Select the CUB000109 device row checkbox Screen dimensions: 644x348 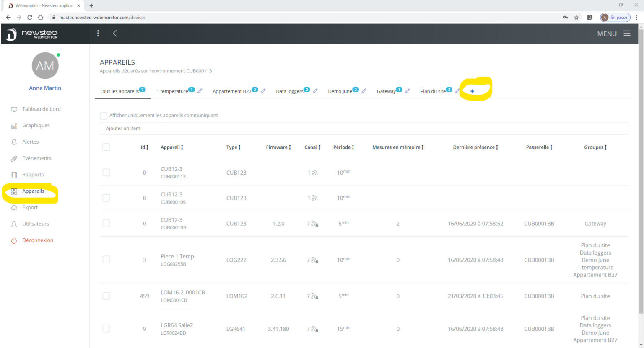click(x=106, y=198)
